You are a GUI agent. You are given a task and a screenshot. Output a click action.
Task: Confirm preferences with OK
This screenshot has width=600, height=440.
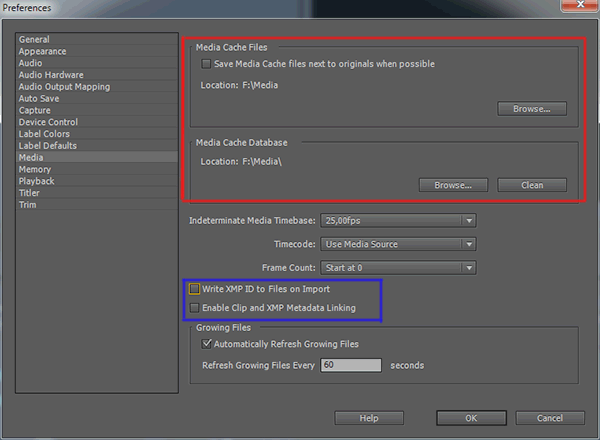pyautogui.click(x=471, y=418)
